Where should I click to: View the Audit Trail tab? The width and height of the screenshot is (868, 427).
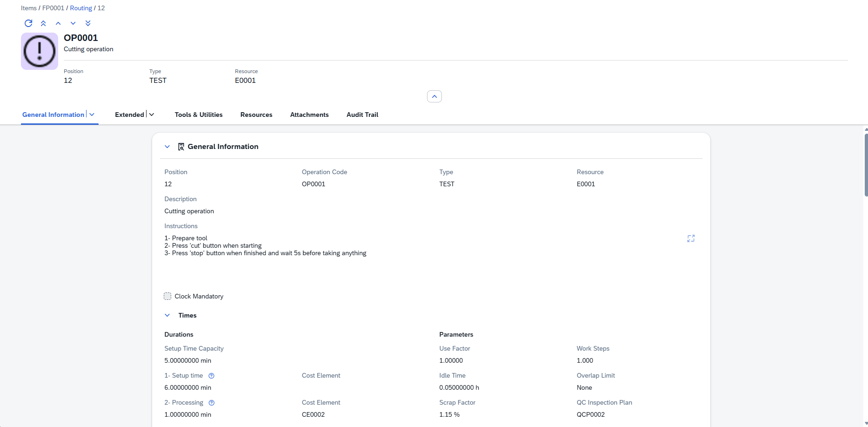click(x=362, y=115)
